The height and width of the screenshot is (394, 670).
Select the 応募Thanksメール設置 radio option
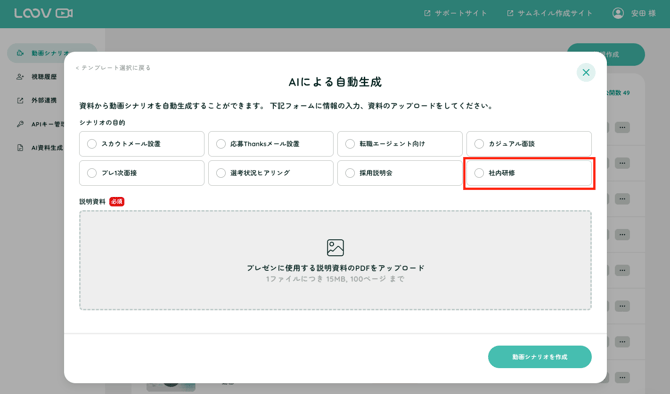coord(270,144)
